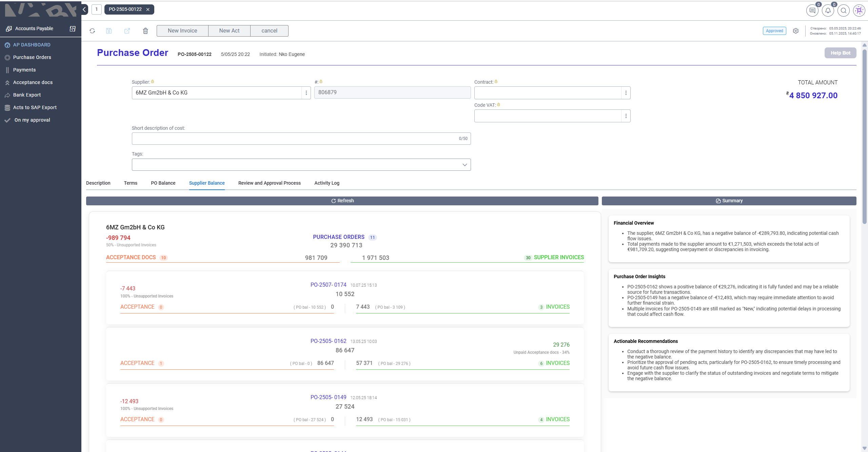Collapse the sidebar with the arrow icon
This screenshot has width=868, height=452.
84,9
